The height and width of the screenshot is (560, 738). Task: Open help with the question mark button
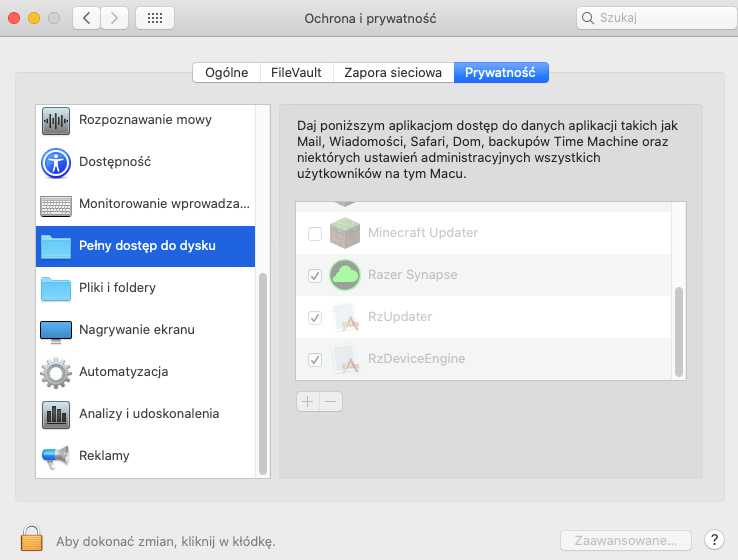click(x=714, y=540)
